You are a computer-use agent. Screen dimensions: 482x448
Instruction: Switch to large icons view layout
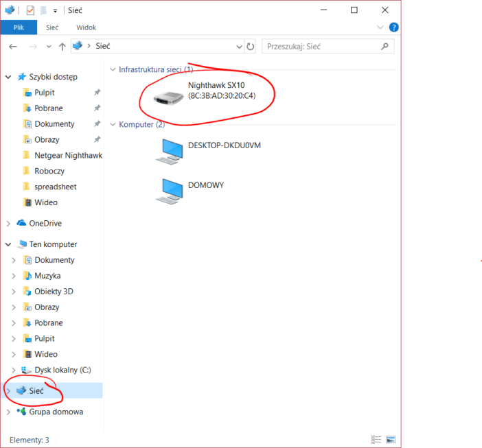click(x=391, y=439)
